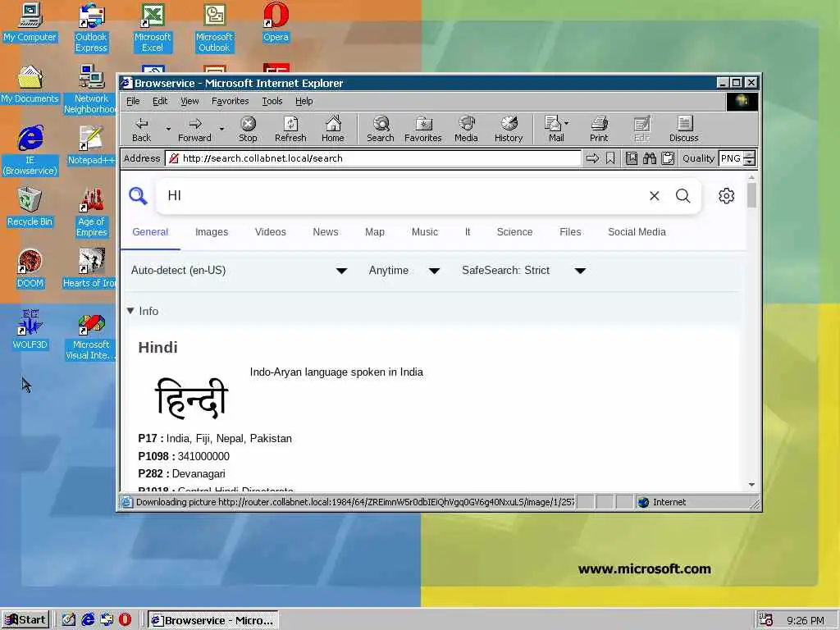This screenshot has width=840, height=630.
Task: Click the blue search logo icon
Action: pyautogui.click(x=138, y=196)
